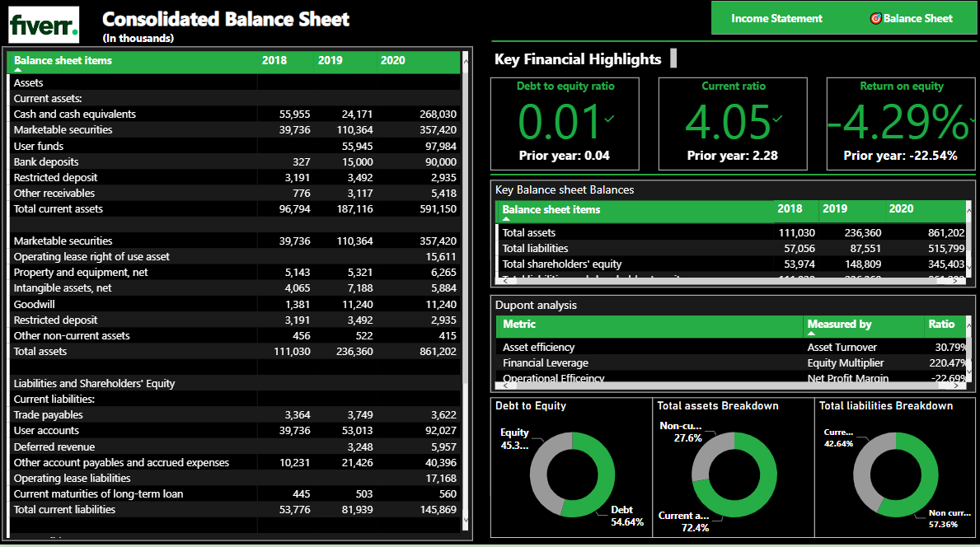
Task: Sort Dupont analysis by Ratio header
Action: tap(941, 324)
